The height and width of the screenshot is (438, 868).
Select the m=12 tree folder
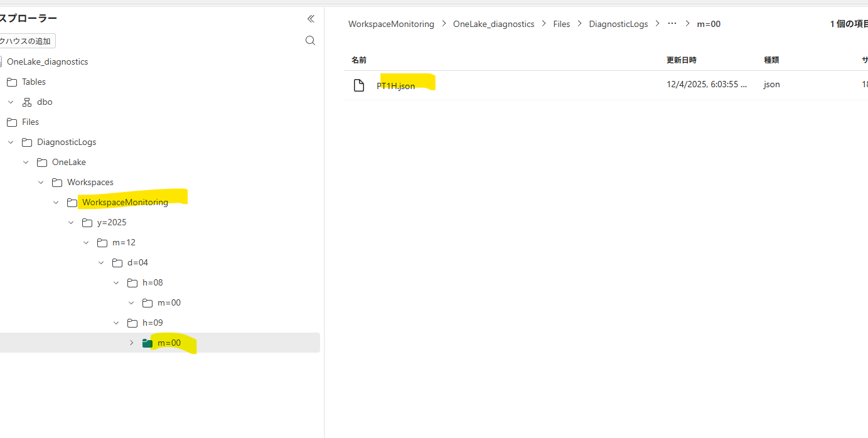124,242
